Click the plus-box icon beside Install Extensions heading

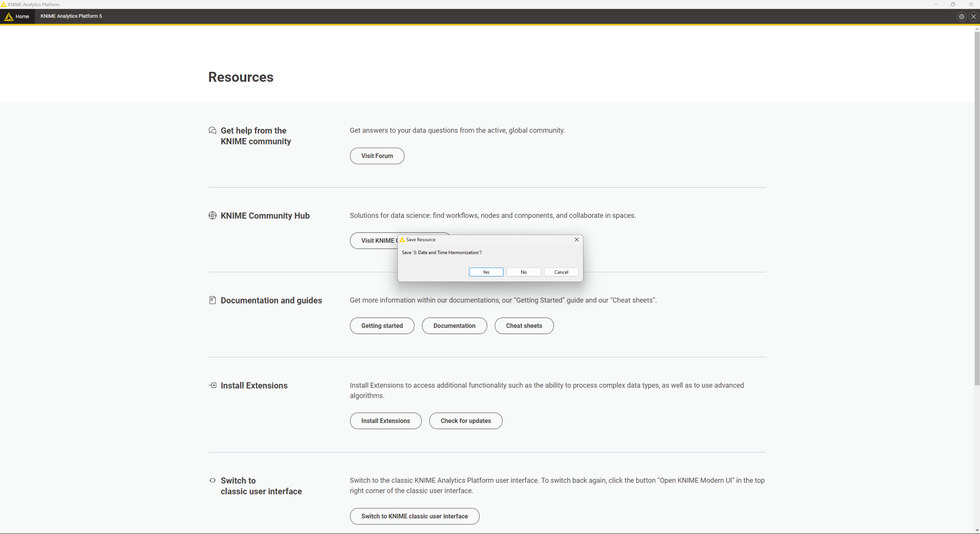pyautogui.click(x=212, y=386)
